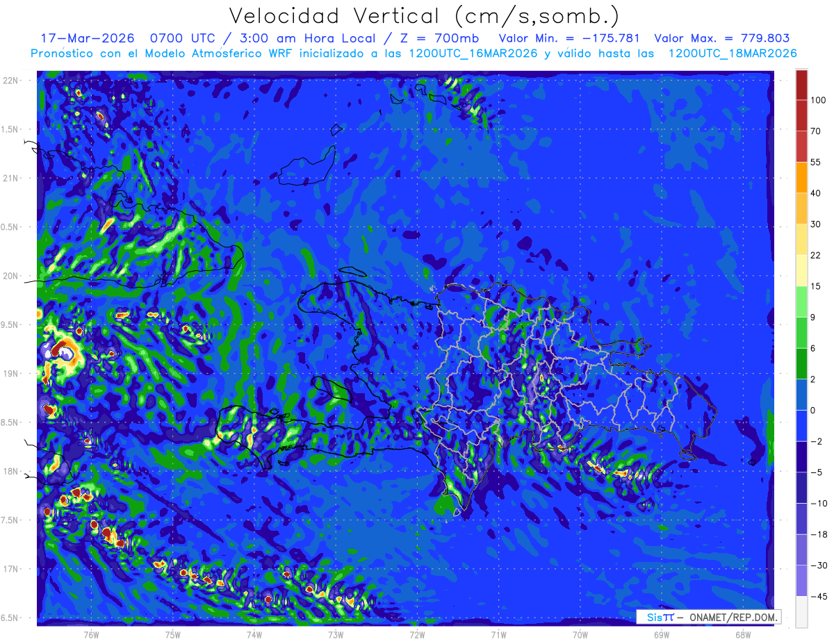Click the title 'Velocidad Vertical (cm/s,somb.)'

tap(424, 16)
